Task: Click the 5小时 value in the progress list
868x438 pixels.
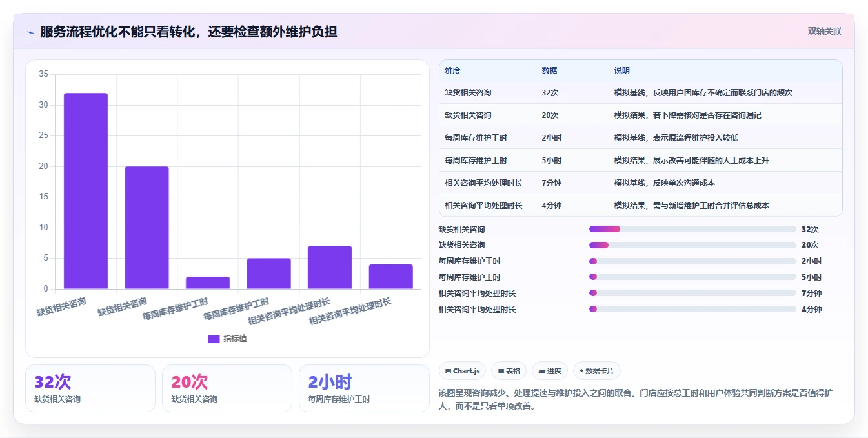Action: tap(811, 277)
